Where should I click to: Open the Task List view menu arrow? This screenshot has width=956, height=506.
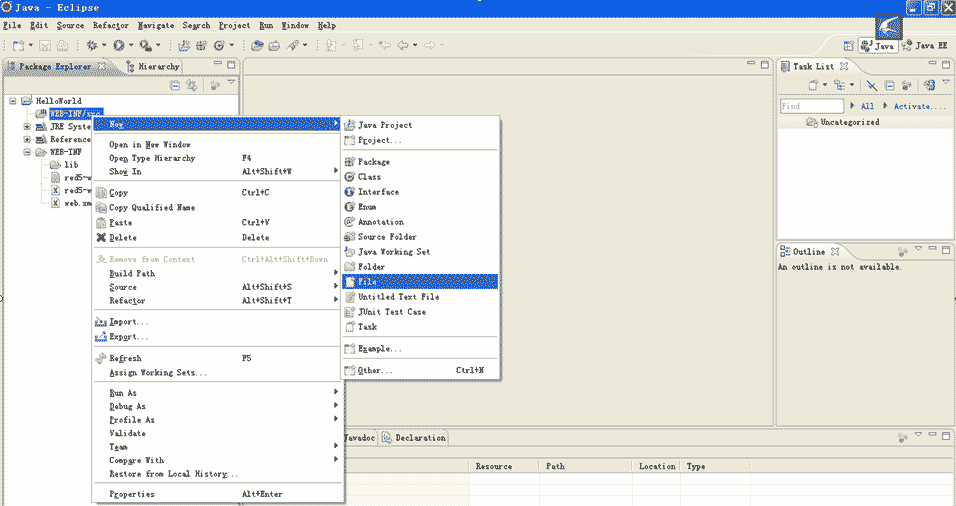[946, 82]
